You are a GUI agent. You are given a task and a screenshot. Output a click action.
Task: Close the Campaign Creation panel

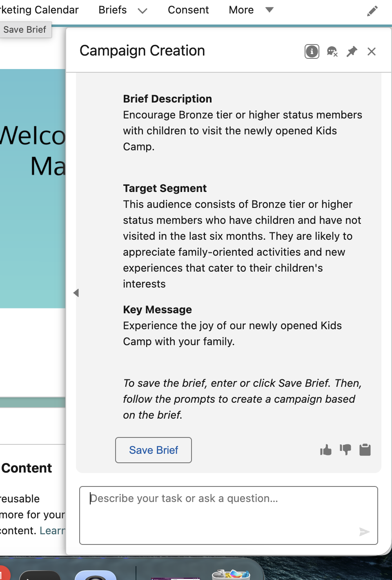(372, 51)
